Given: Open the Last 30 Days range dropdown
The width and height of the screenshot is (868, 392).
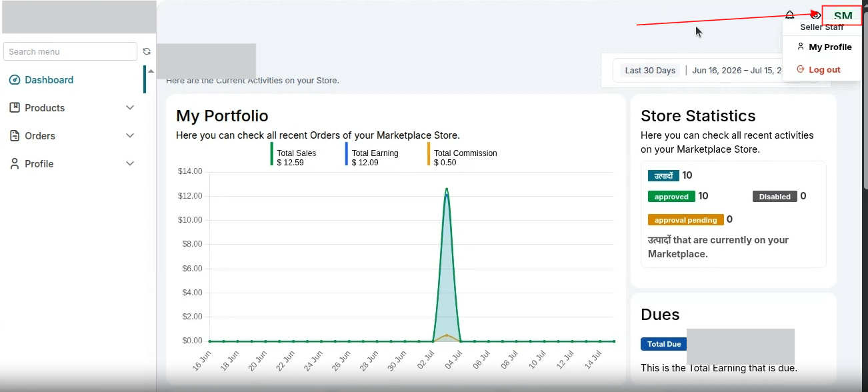Looking at the screenshot, I should click(650, 71).
